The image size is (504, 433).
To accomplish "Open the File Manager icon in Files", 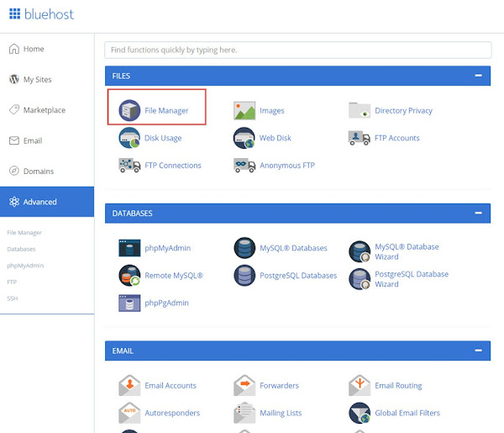I will tap(129, 110).
